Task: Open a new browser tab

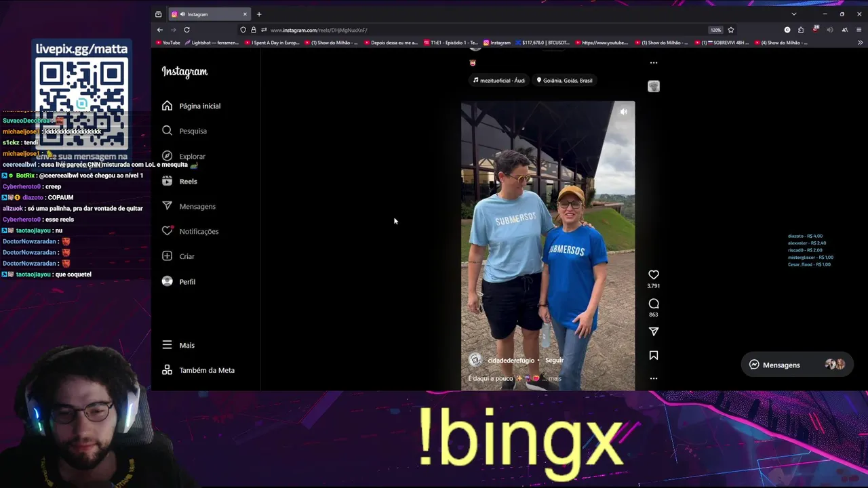Action: 258,14
